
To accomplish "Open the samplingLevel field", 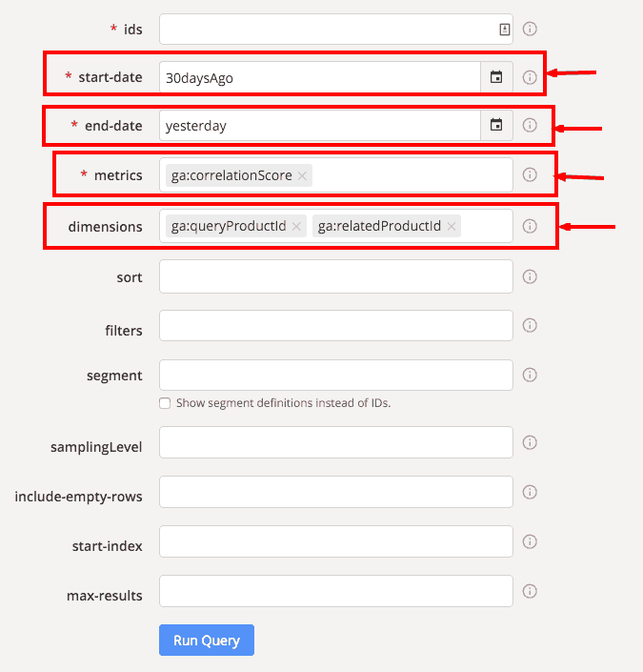I will (336, 442).
